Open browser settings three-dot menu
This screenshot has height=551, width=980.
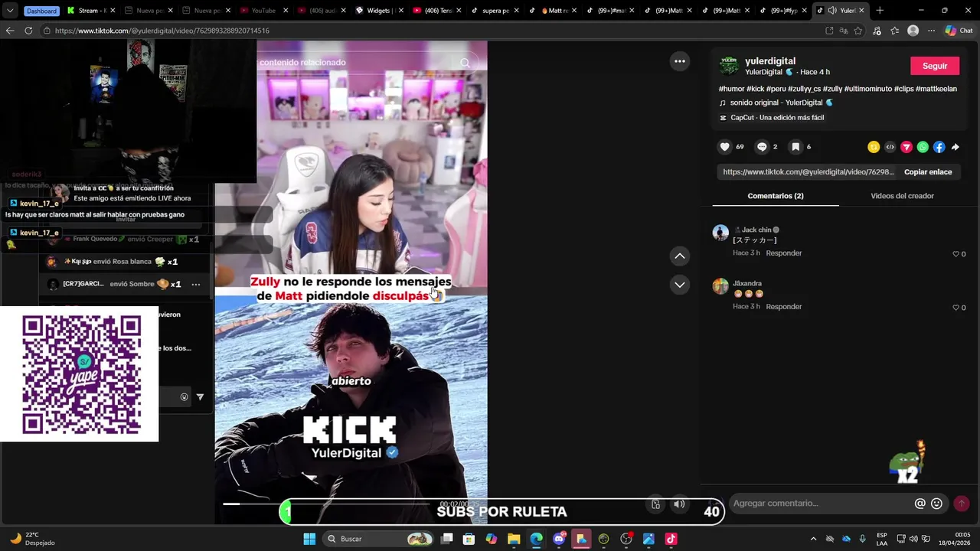point(931,31)
